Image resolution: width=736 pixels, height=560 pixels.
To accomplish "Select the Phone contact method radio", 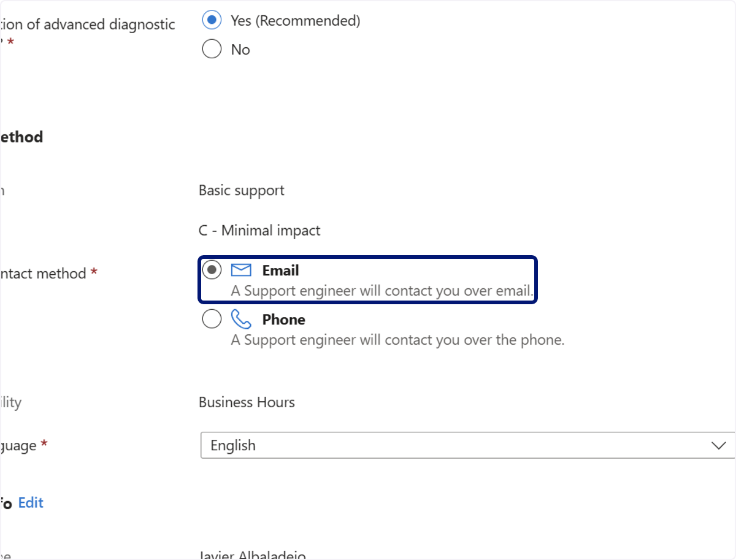I will click(212, 319).
